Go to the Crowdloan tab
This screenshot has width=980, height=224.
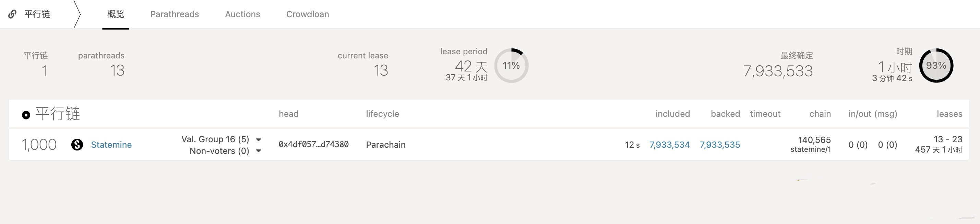(x=308, y=14)
